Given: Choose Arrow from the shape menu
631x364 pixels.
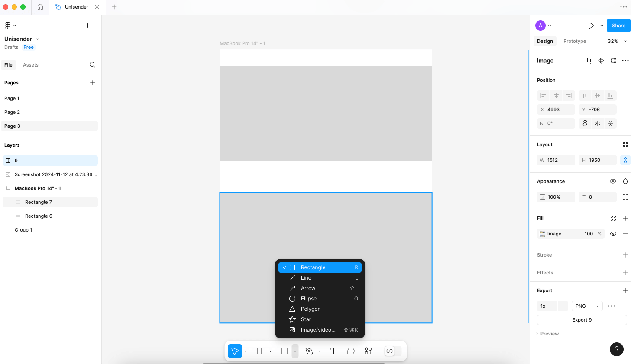Looking at the screenshot, I should coord(320,288).
